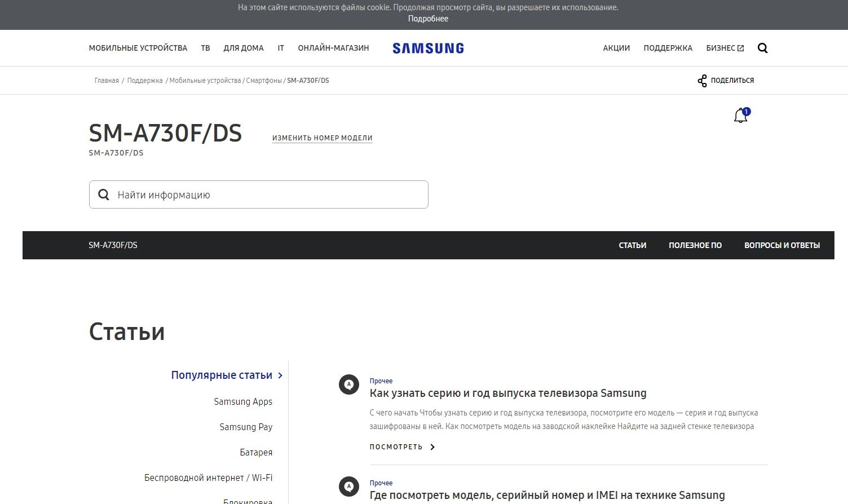Jump to Вопросы и ответы tab
This screenshot has width=848, height=504.
tap(781, 245)
